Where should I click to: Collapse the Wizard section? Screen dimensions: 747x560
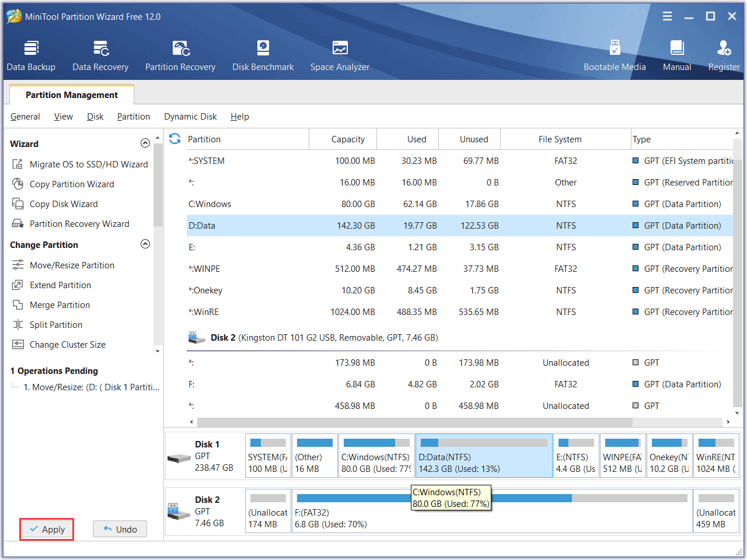click(145, 143)
